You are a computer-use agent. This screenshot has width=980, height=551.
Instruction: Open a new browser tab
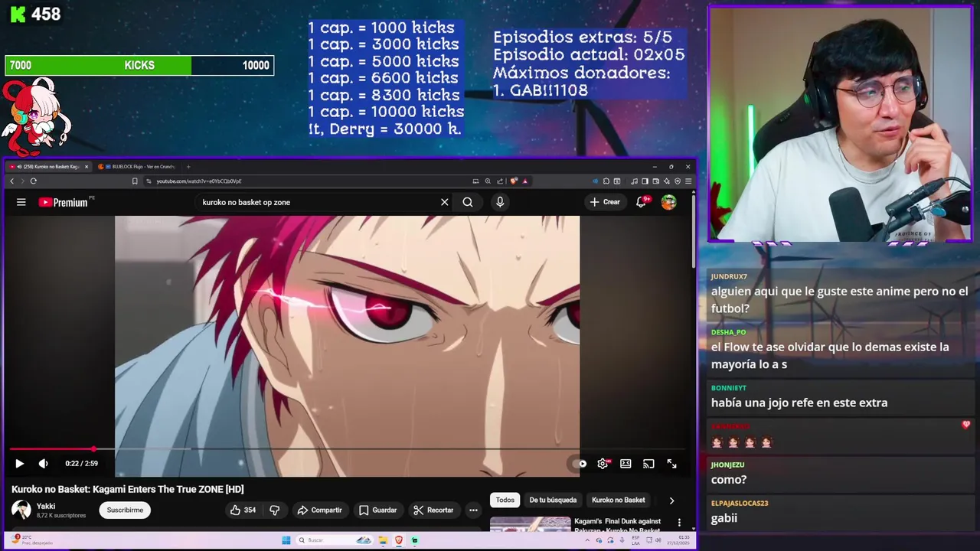(x=189, y=166)
